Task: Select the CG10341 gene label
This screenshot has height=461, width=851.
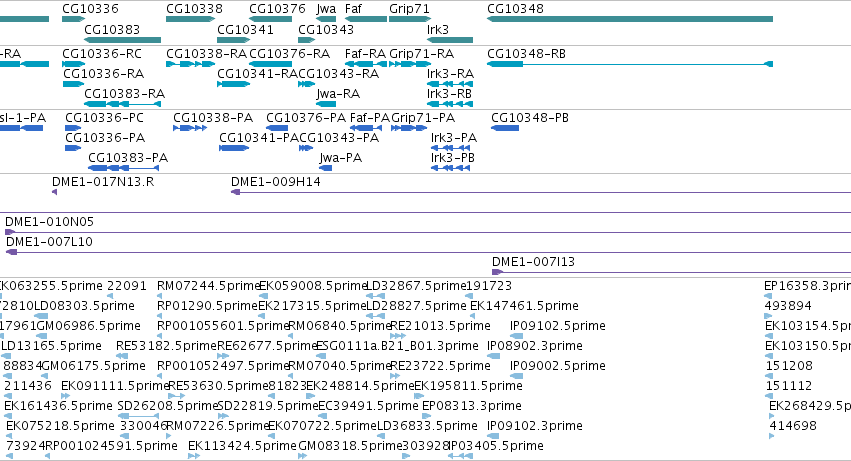Action: pos(245,29)
